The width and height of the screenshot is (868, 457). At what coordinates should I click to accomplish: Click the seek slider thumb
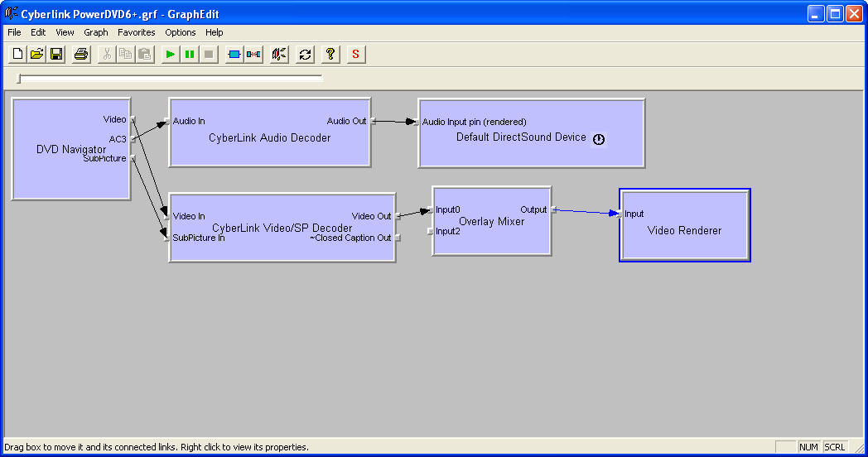point(19,79)
